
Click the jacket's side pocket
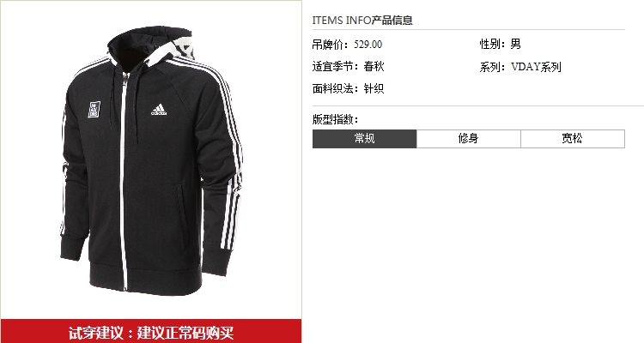[x=180, y=214]
